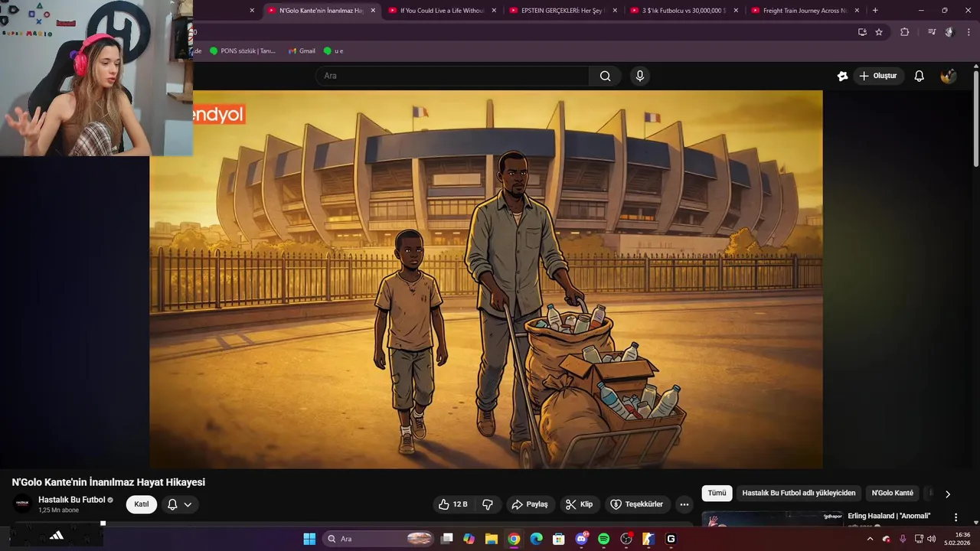Screen dimensions: 980x551
Task: Close the N'Golo Kante tab
Action: pyautogui.click(x=373, y=11)
